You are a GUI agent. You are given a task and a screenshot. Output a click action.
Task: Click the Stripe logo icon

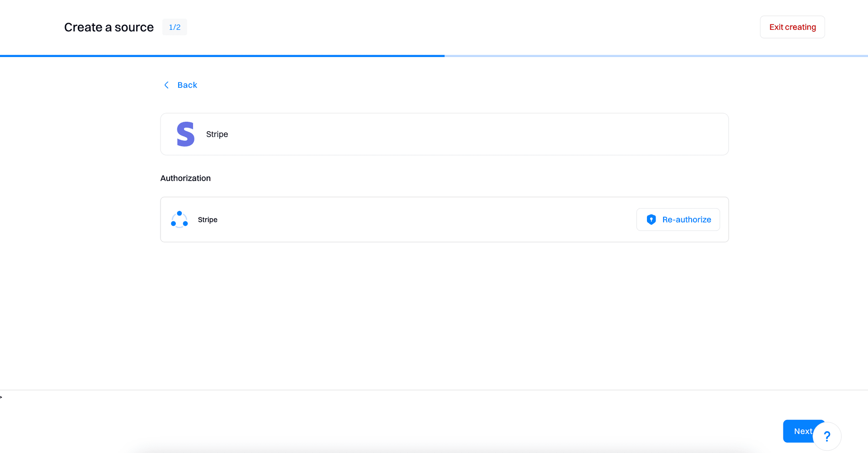coord(185,134)
